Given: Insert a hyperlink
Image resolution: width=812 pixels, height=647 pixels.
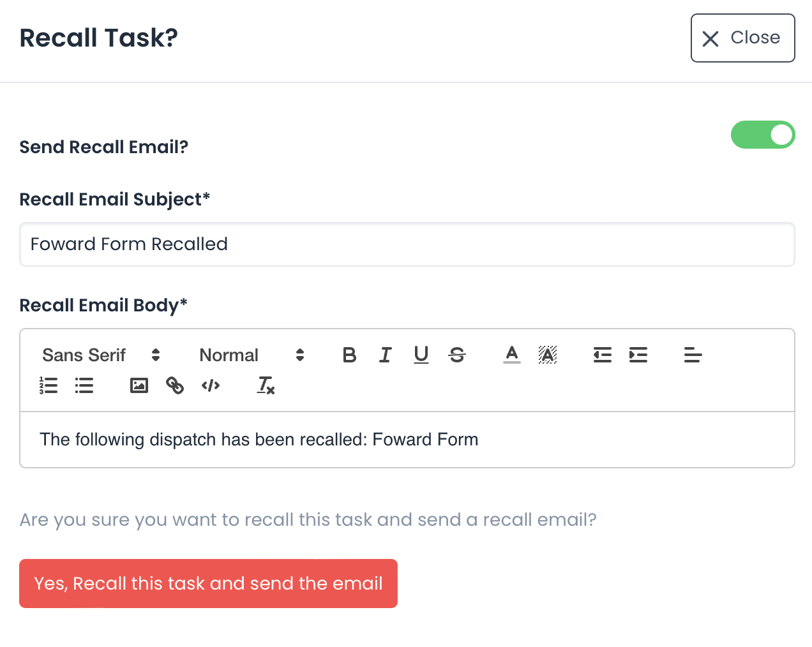Looking at the screenshot, I should point(174,385).
